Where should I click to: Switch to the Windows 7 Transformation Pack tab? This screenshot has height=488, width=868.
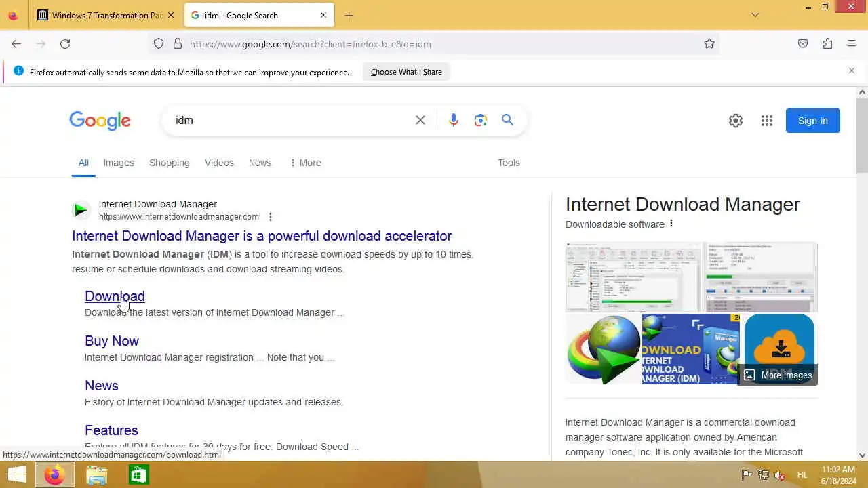105,15
